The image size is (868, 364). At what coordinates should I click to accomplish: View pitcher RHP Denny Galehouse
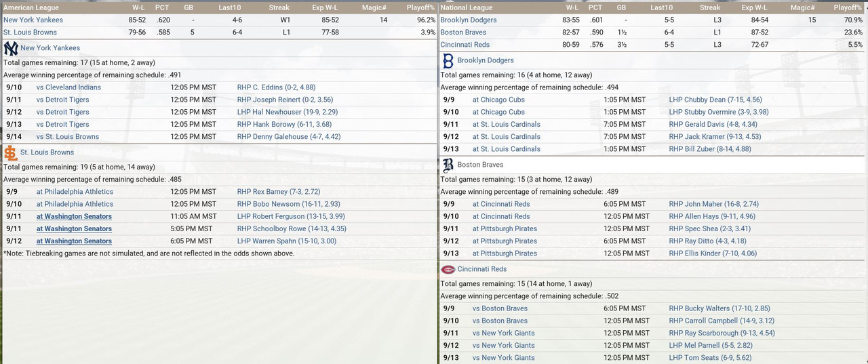tap(285, 136)
